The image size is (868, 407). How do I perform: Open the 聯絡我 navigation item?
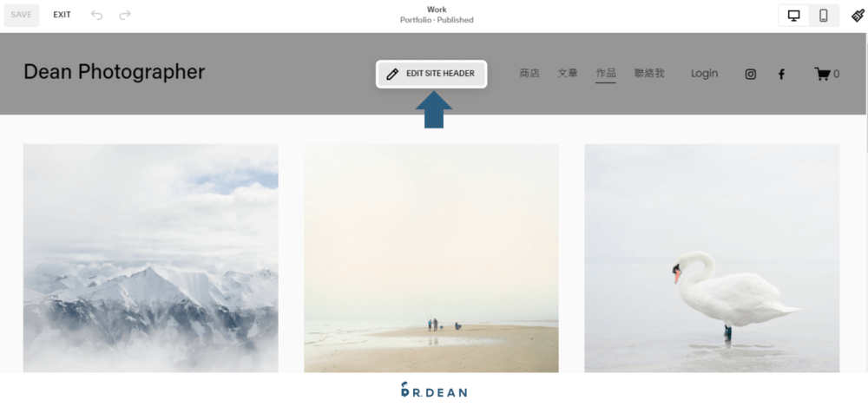(649, 73)
